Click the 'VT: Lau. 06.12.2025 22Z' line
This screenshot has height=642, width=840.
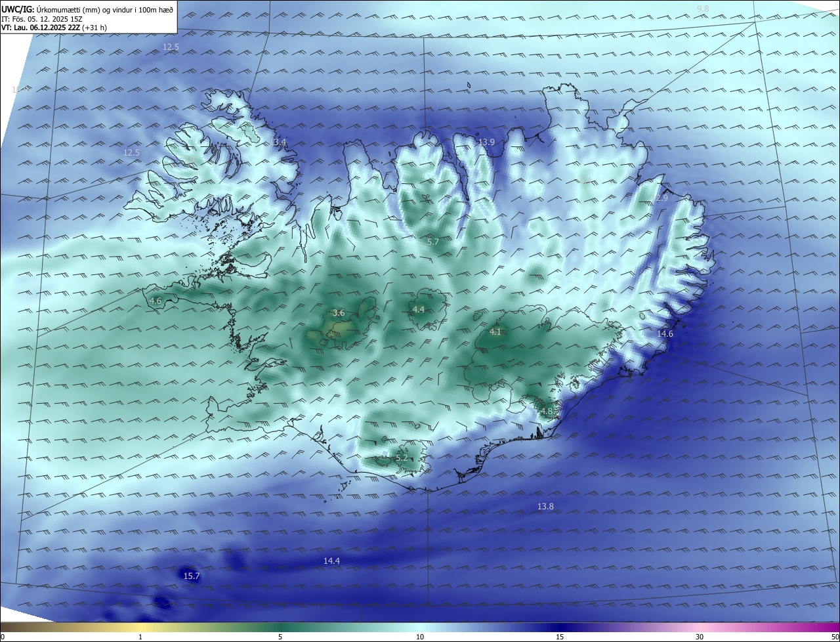pos(54,28)
